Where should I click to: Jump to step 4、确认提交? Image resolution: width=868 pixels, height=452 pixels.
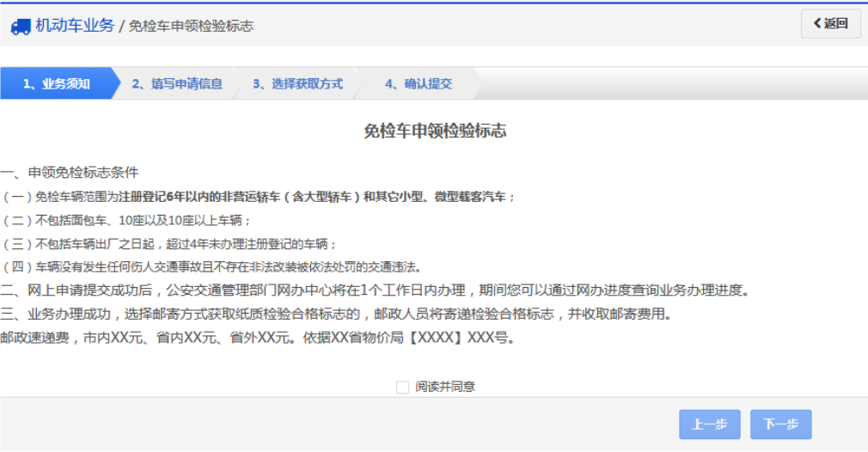418,84
